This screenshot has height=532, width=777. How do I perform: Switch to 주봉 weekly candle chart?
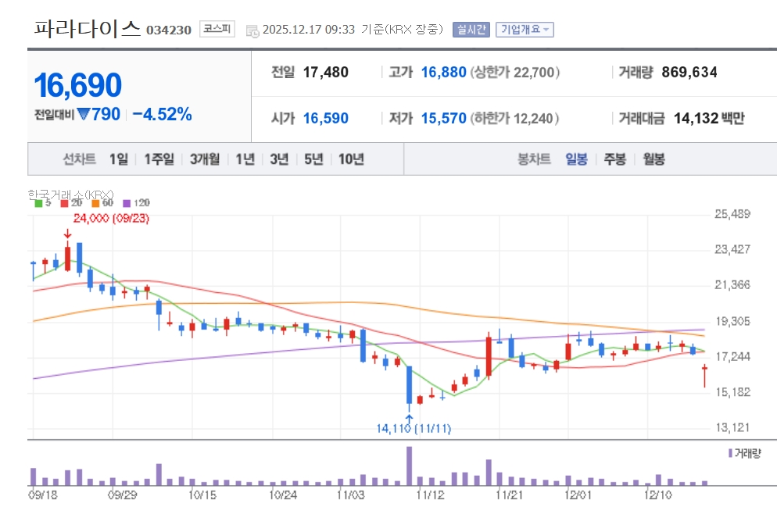(x=615, y=159)
